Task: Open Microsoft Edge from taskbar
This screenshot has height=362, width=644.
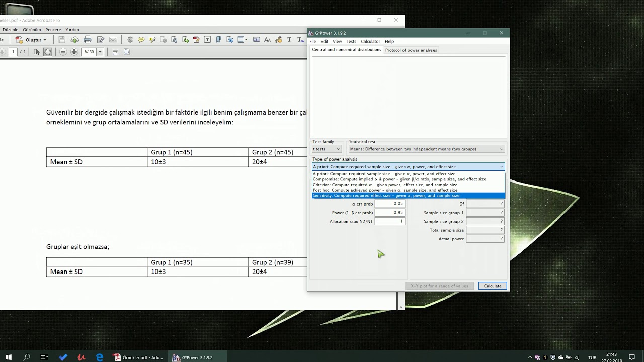Action: 100,357
